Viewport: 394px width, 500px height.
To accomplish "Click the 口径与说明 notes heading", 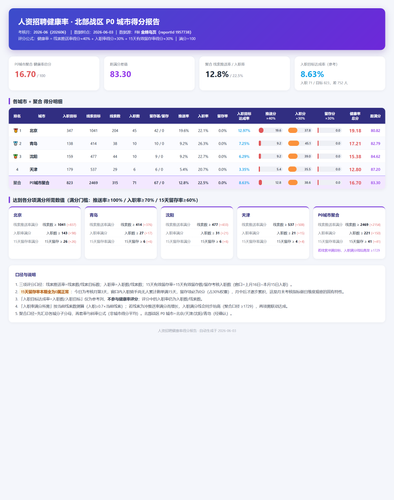I will coord(25,275).
